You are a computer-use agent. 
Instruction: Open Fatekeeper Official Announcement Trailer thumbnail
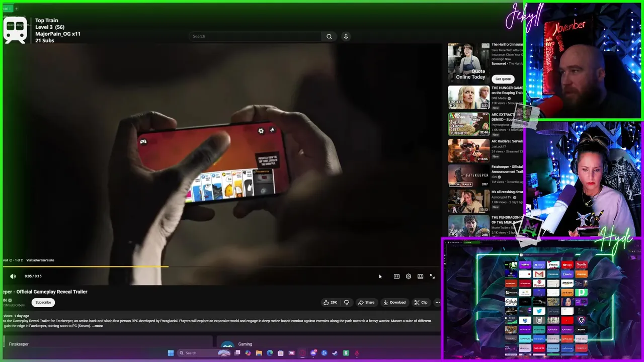point(468,175)
